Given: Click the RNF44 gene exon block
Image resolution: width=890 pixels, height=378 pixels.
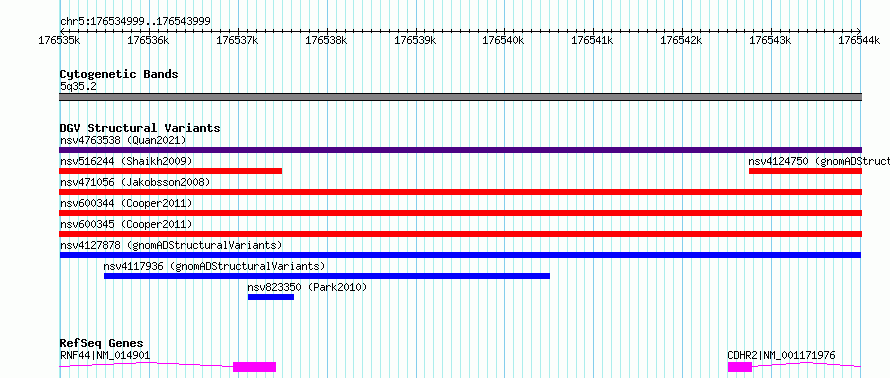Looking at the screenshot, I should [x=254, y=367].
